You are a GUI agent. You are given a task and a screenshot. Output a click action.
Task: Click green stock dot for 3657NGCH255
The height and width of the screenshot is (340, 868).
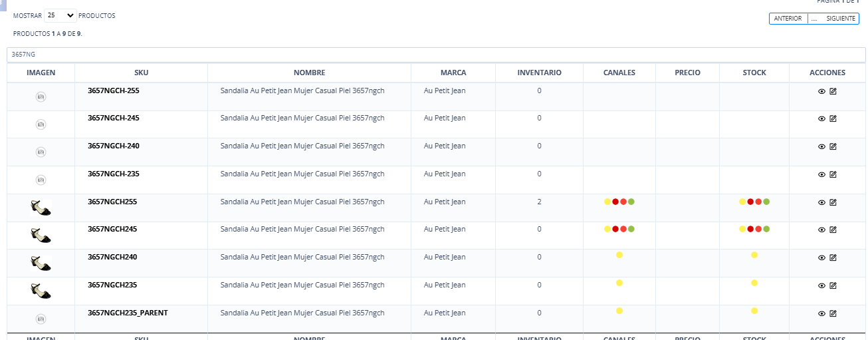tap(766, 202)
